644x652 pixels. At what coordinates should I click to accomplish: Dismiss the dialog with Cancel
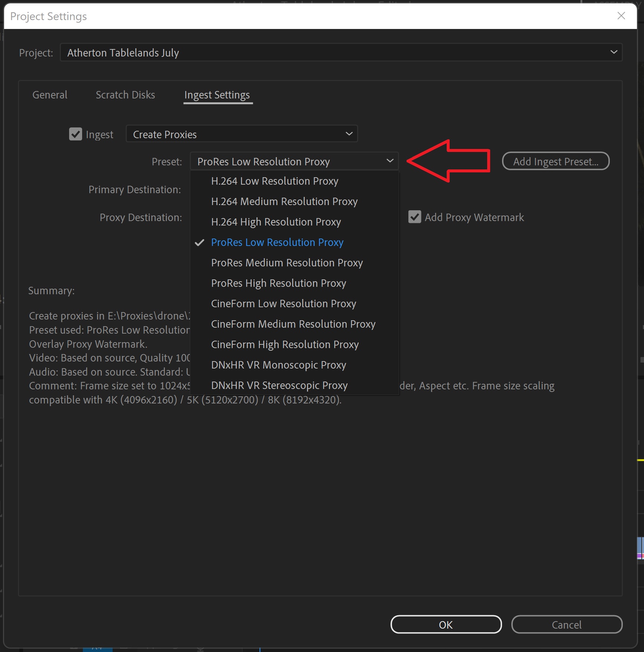click(567, 625)
